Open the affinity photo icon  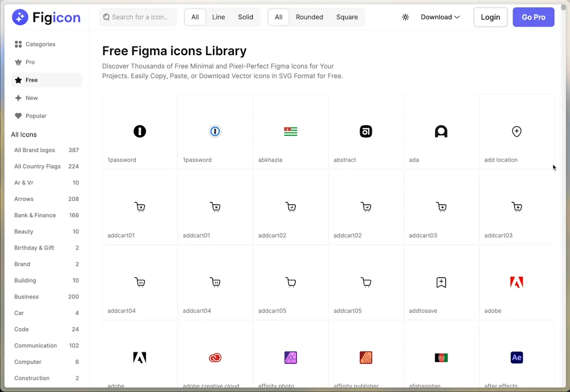coord(291,357)
